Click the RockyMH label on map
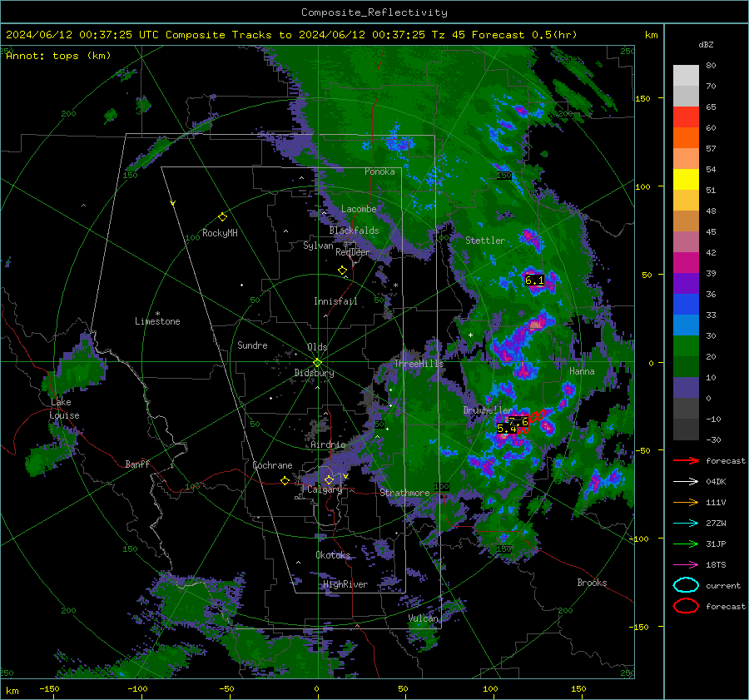Viewport: 749px width, 700px height. pos(220,233)
